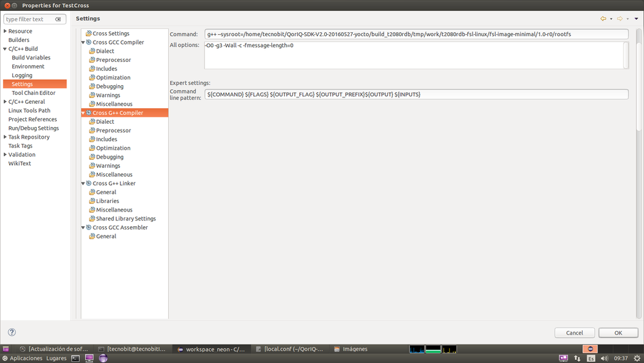This screenshot has width=644, height=363.
Task: Select Preprocessor under Cross GCC Compiler
Action: [x=110, y=60]
